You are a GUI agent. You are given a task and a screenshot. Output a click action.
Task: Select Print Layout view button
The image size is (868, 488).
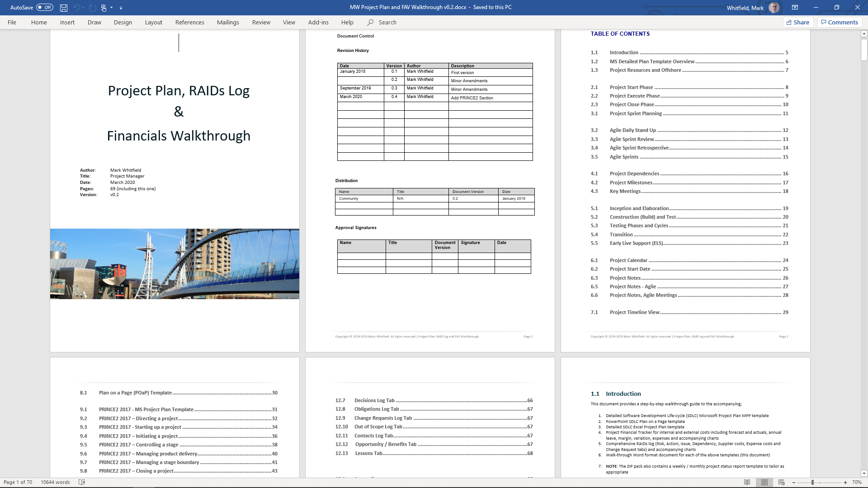(x=764, y=482)
